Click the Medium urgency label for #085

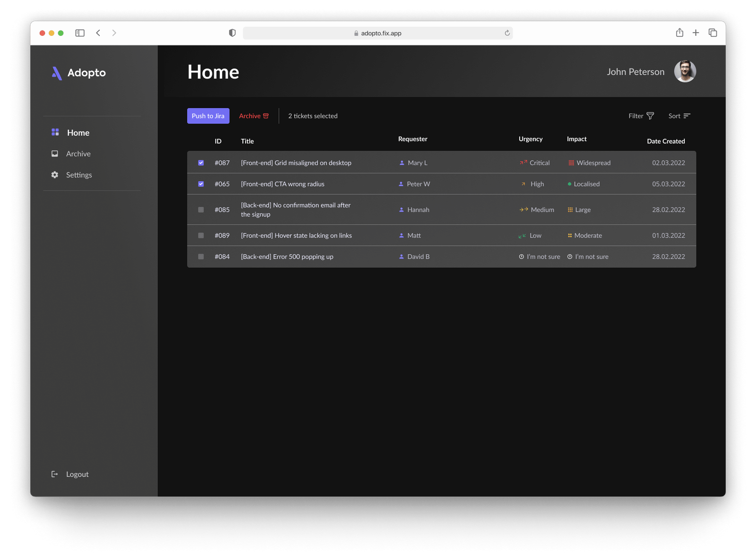(x=542, y=209)
